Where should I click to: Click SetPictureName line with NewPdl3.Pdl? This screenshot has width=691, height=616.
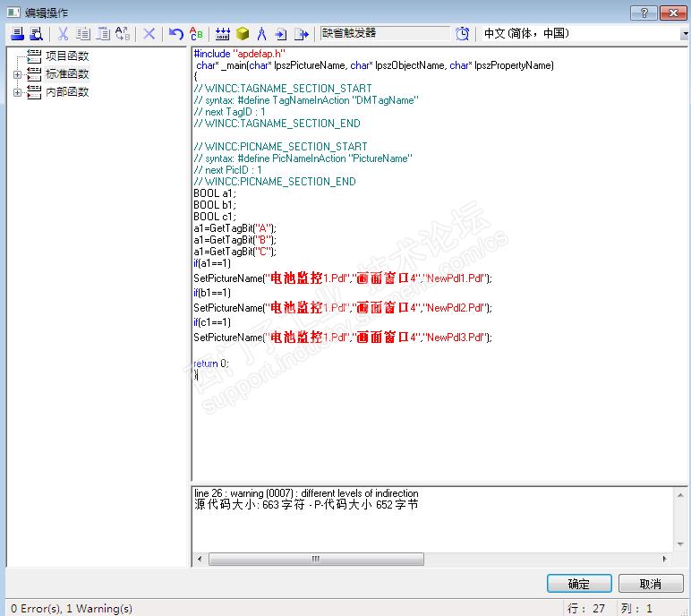coord(343,338)
